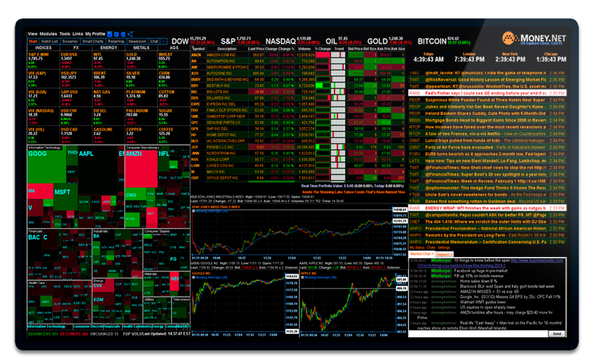Select the Start tab
The height and width of the screenshot is (364, 595).
click(x=33, y=41)
